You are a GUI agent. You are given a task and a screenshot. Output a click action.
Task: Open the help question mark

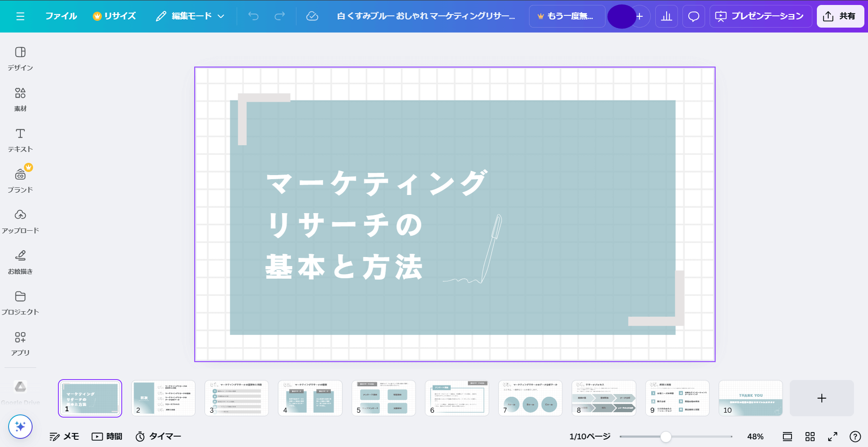[855, 437]
